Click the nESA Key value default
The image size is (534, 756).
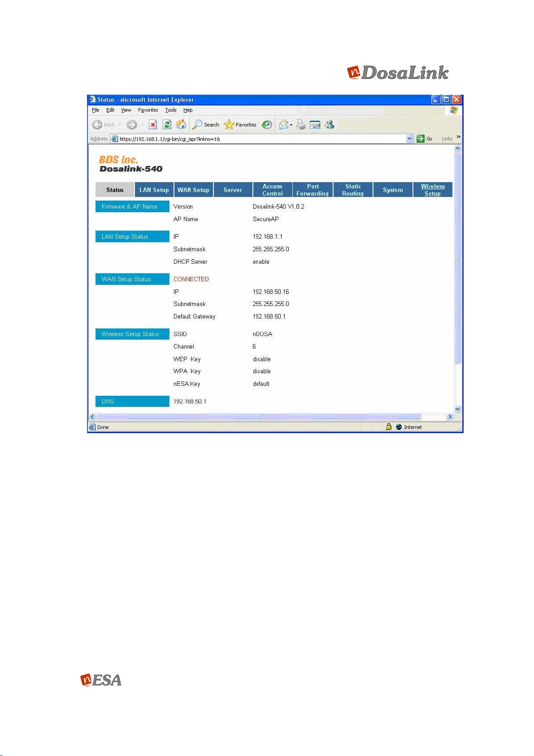tap(261, 384)
